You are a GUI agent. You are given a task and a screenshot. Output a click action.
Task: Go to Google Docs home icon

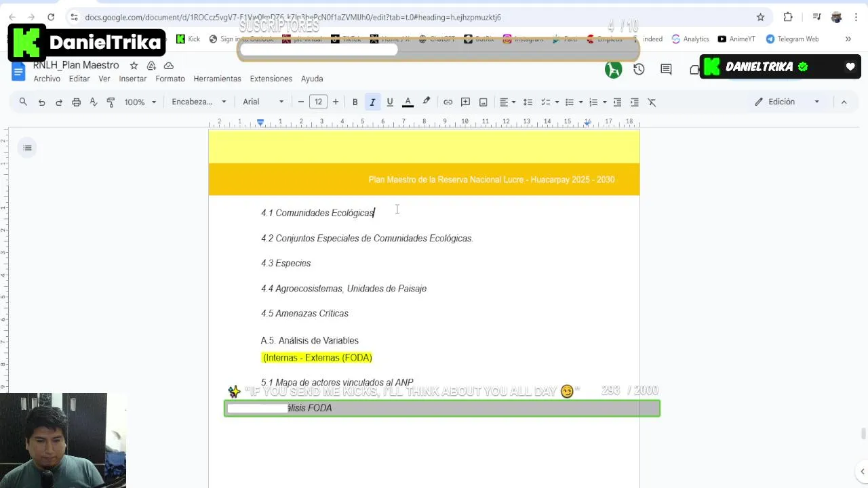tap(18, 71)
